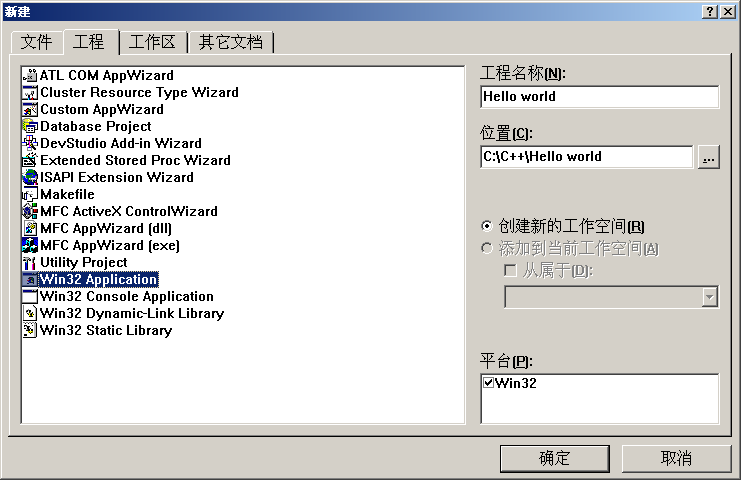Select the highlighted Win32 Application label
Viewport: 741px width, 480px height.
[99, 280]
